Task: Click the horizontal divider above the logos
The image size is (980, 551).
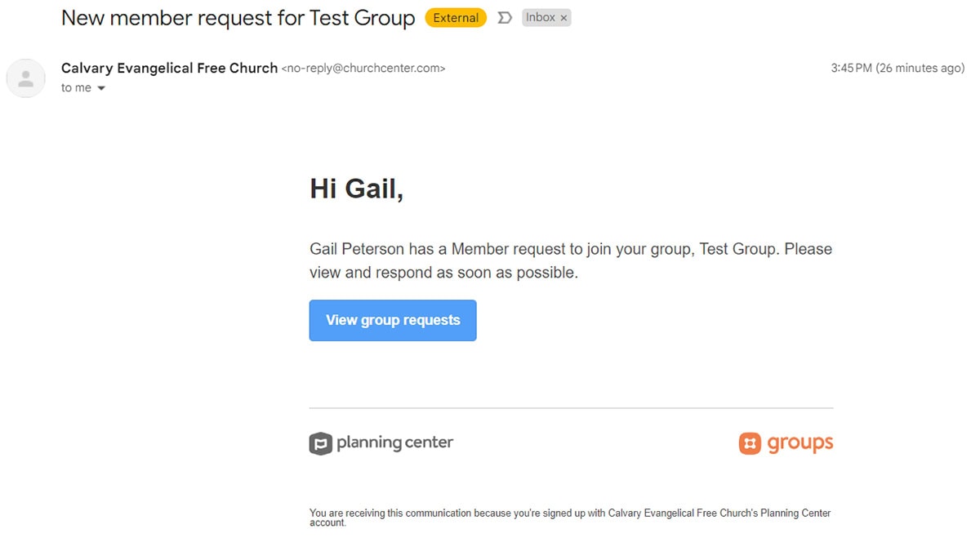Action: (571, 407)
